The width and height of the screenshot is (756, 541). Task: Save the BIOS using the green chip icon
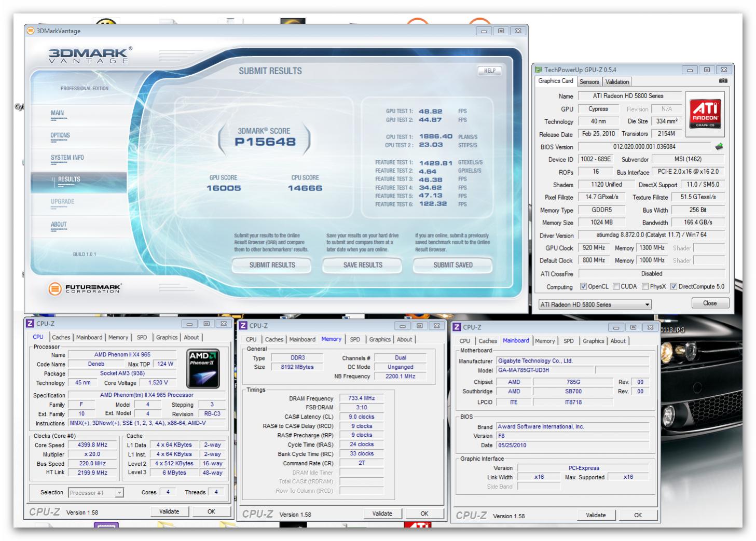[x=719, y=147]
